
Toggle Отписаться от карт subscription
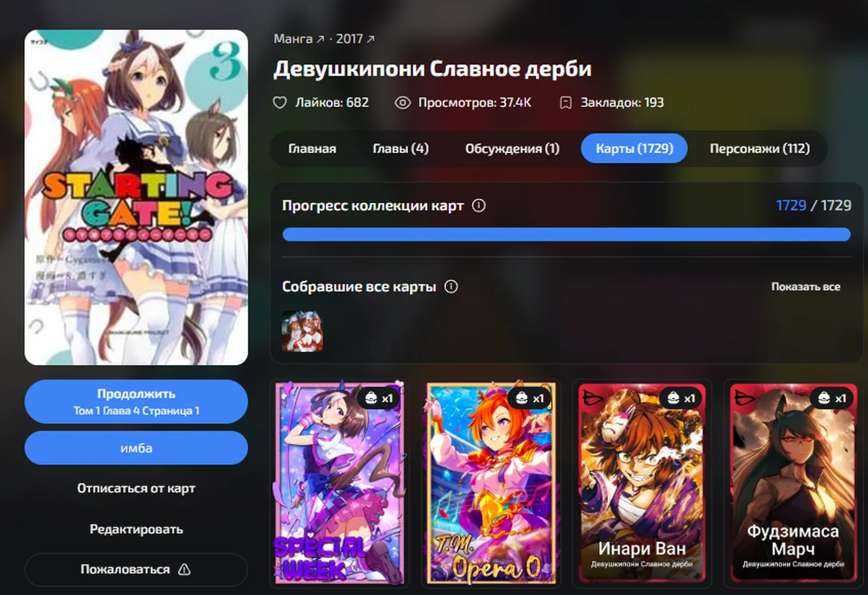pyautogui.click(x=136, y=488)
